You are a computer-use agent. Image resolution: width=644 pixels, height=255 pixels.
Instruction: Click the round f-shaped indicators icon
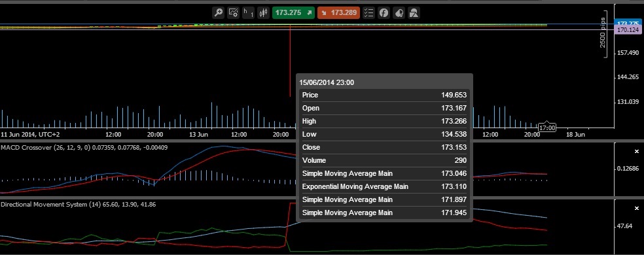[384, 12]
